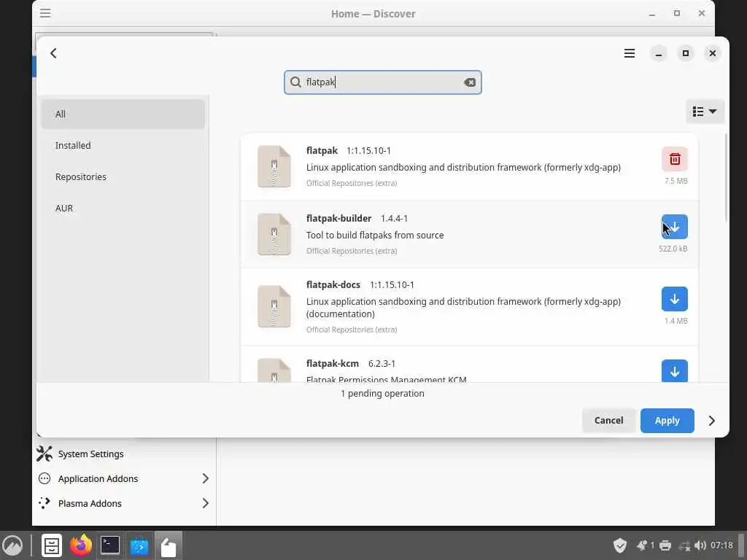Screen dimensions: 747x560
Task: Open the list view mode dropdown
Action: tap(705, 112)
